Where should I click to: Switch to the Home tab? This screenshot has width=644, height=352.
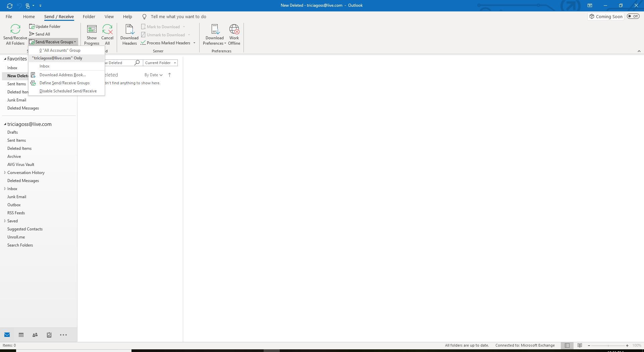click(x=29, y=17)
